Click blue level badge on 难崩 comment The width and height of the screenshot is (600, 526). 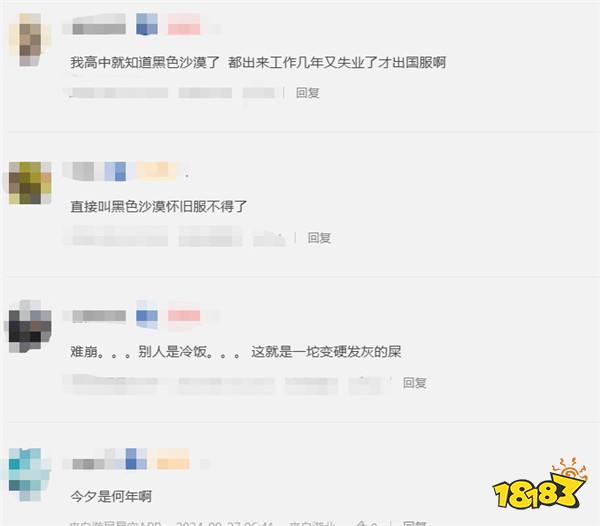coord(147,316)
